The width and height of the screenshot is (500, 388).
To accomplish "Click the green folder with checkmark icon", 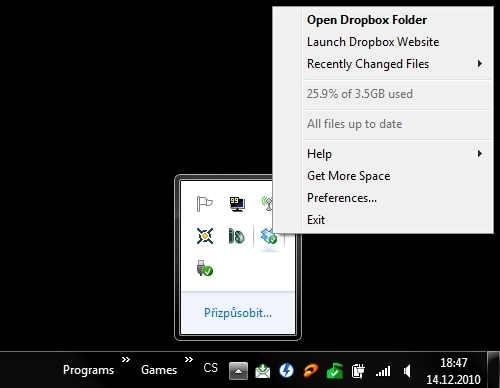I will pos(335,371).
